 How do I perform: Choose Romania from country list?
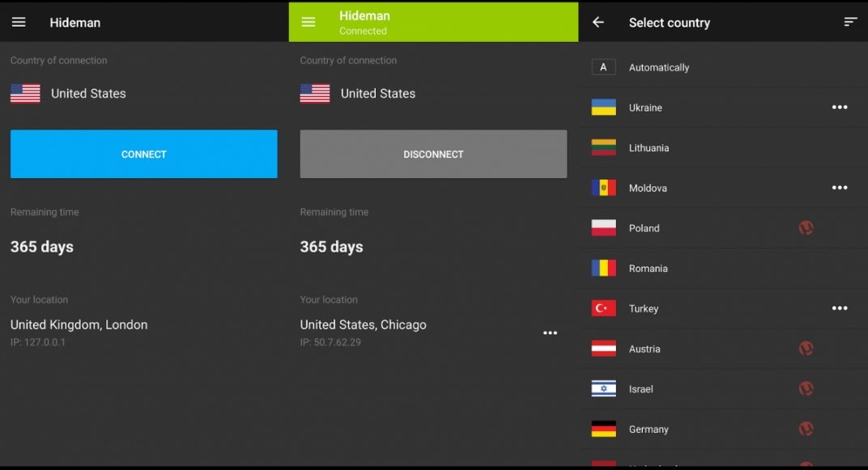[723, 269]
